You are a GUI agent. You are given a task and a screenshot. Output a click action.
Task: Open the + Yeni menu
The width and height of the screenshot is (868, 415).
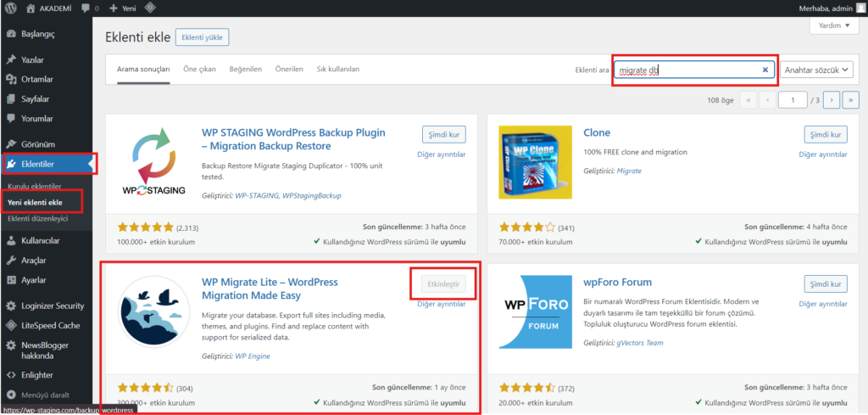[122, 8]
